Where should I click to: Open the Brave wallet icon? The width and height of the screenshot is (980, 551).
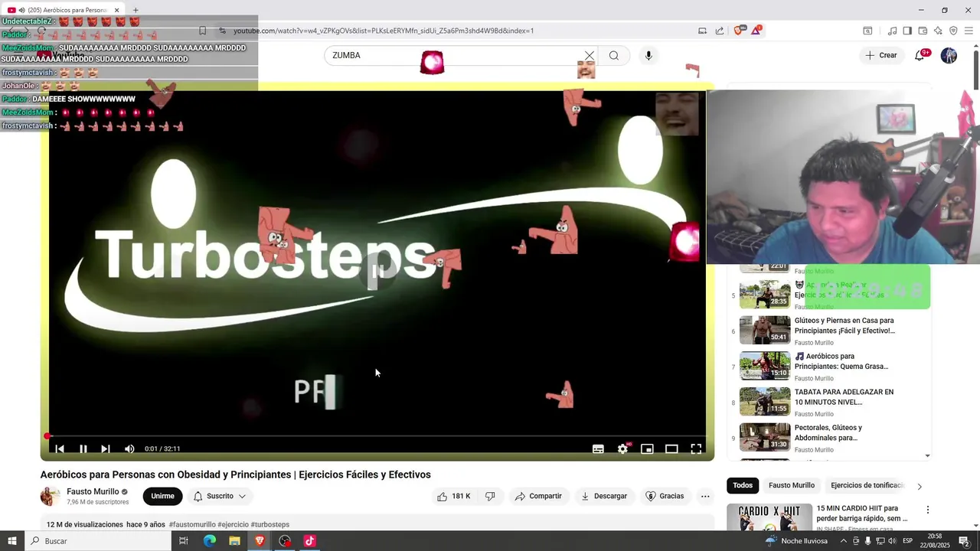click(923, 31)
